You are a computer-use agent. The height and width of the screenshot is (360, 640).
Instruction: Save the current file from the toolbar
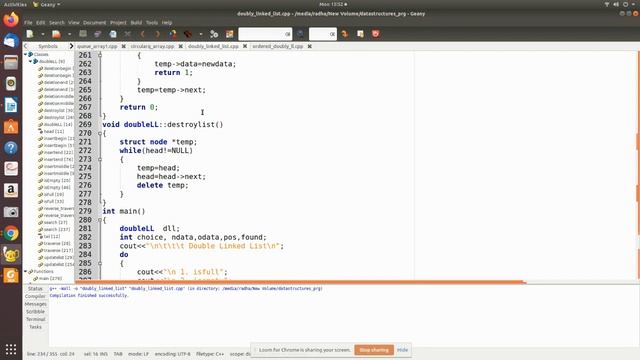tap(83, 34)
